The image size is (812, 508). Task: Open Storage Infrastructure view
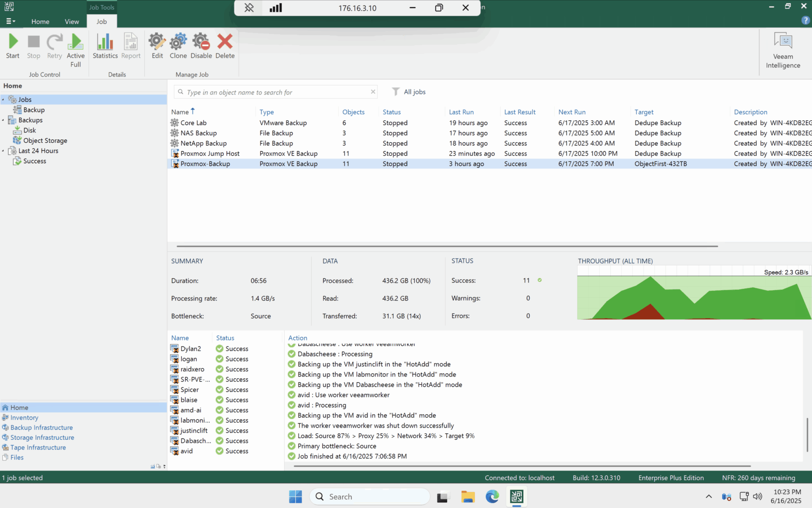point(42,437)
